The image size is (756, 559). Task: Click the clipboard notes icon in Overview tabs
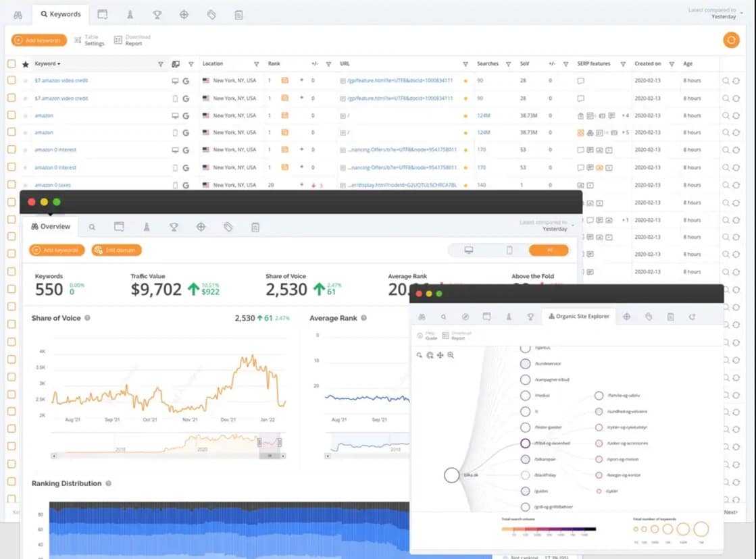255,227
